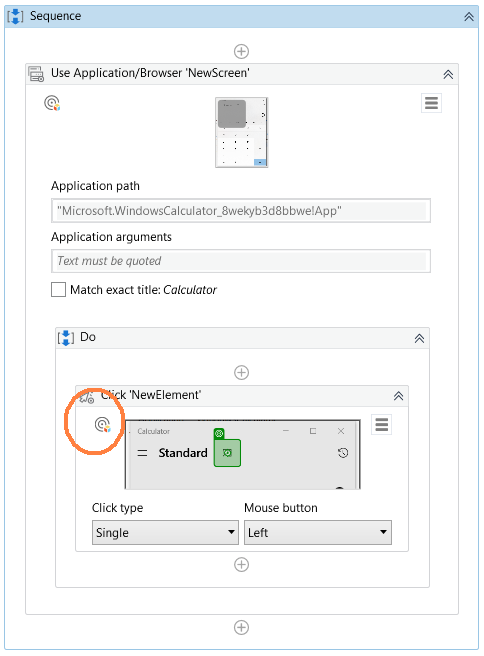Open the Click type dropdown
The image size is (484, 656).
(x=165, y=533)
